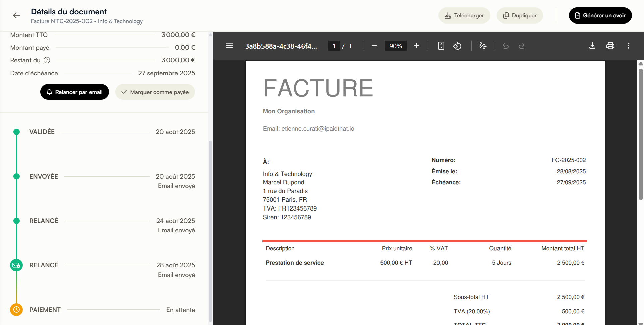Click the Échéance date 27/09/2025

tap(571, 182)
